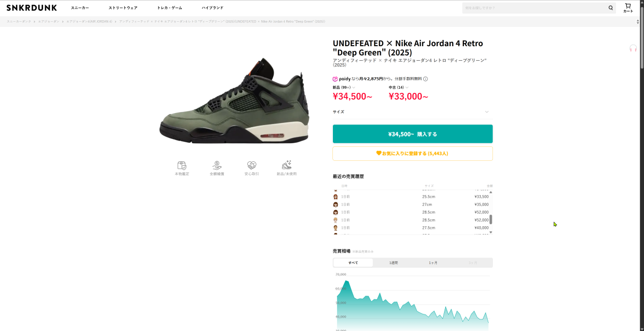Click the ¥34,500~ 購入する button
This screenshot has height=331, width=644.
(412, 134)
